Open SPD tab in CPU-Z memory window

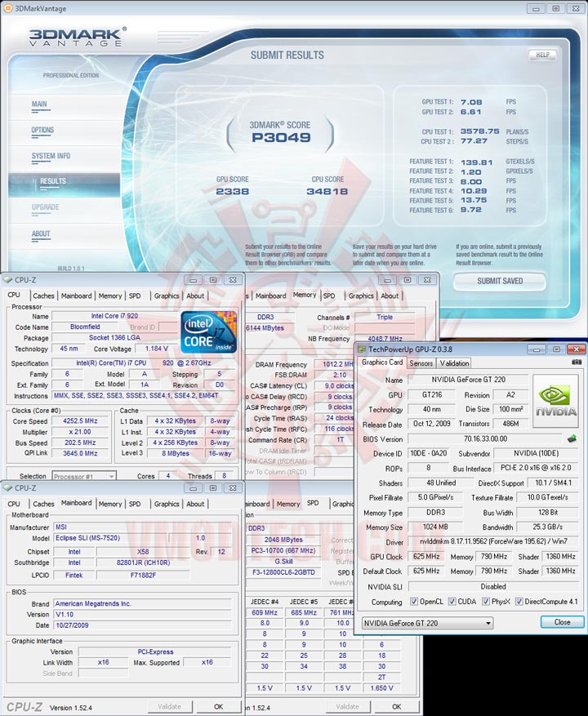[x=329, y=296]
